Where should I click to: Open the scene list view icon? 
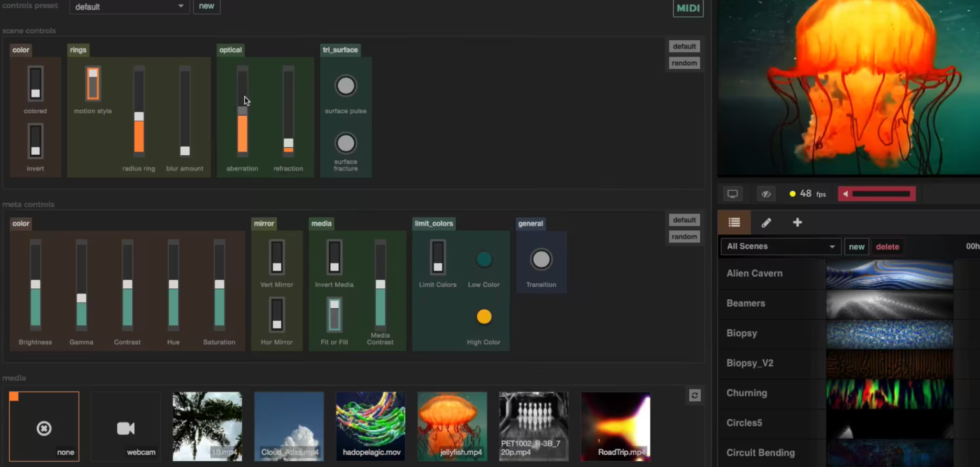click(734, 222)
